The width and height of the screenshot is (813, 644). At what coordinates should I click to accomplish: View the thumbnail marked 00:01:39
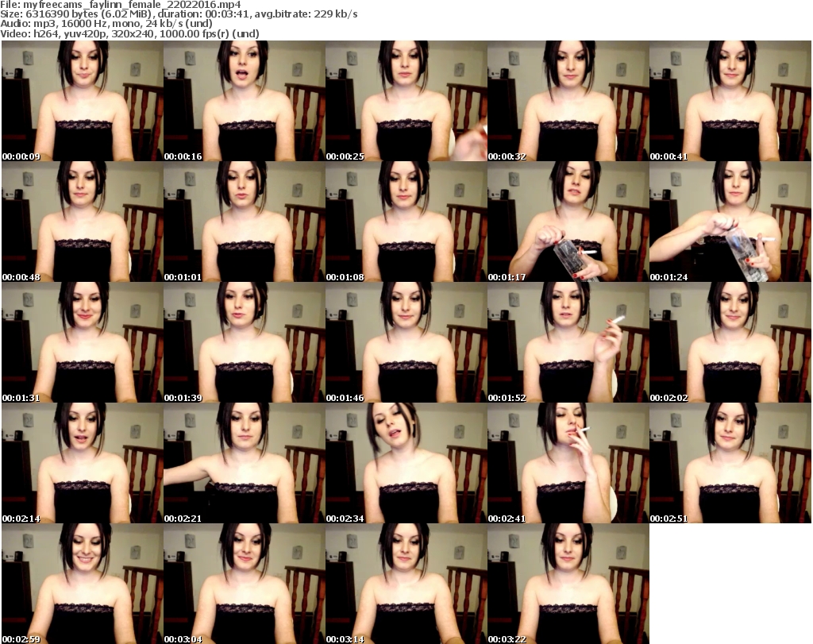[245, 342]
